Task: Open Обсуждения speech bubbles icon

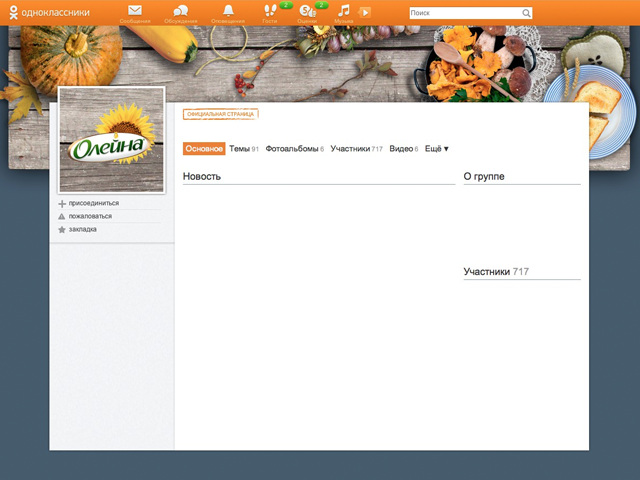Action: (x=180, y=10)
